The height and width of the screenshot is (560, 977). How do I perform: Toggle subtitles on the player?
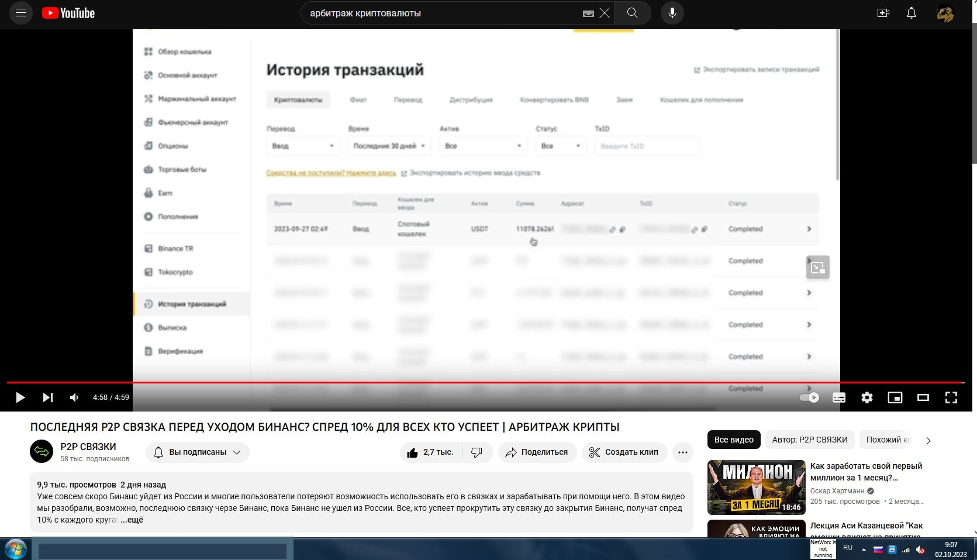point(839,397)
